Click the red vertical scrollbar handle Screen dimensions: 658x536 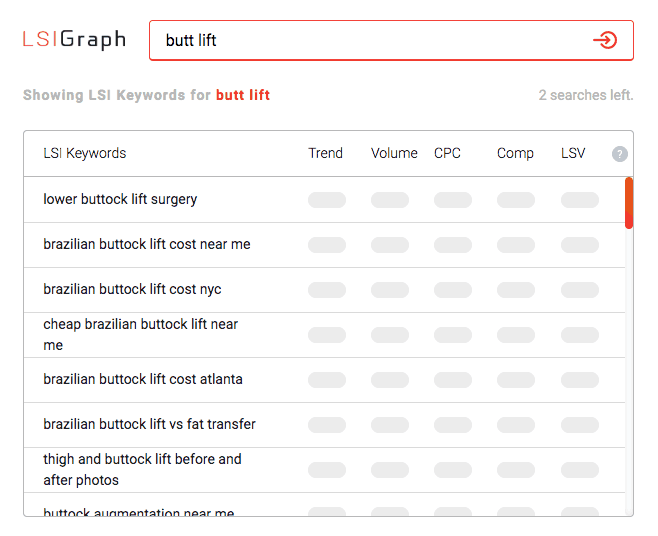click(x=629, y=203)
